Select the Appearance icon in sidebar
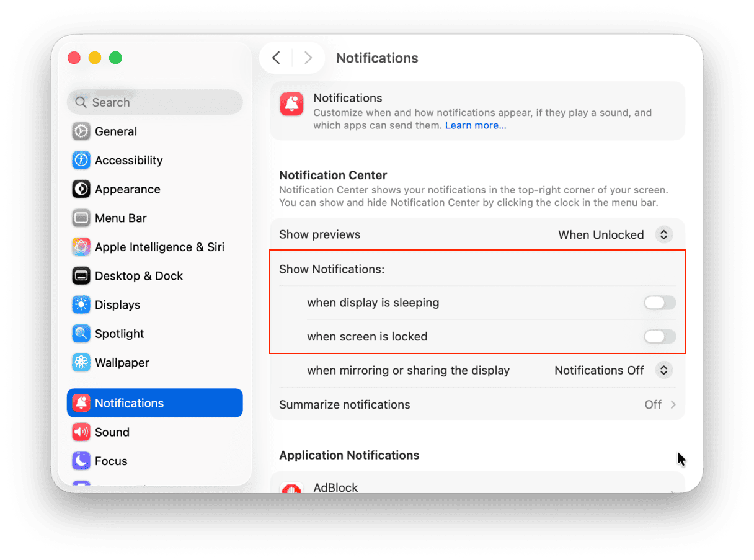Viewport: 754px width, 560px height. tap(81, 189)
